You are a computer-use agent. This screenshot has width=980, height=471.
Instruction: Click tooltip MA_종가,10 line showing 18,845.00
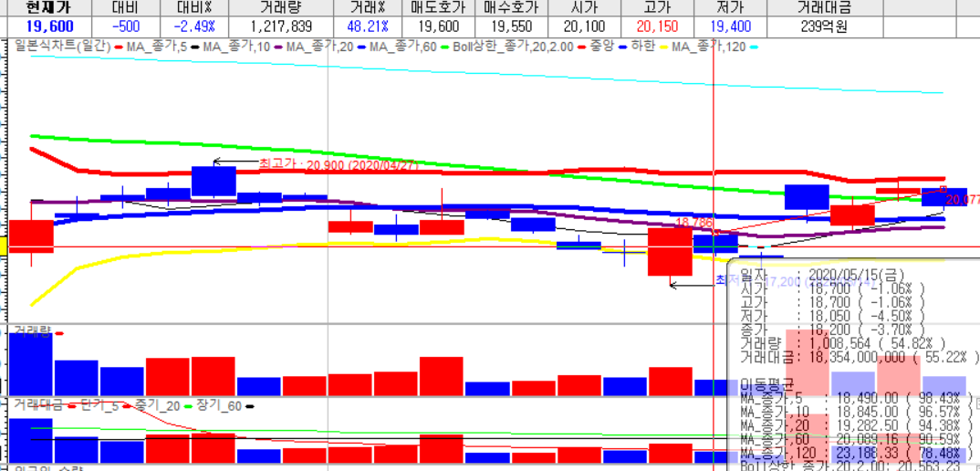[856, 413]
